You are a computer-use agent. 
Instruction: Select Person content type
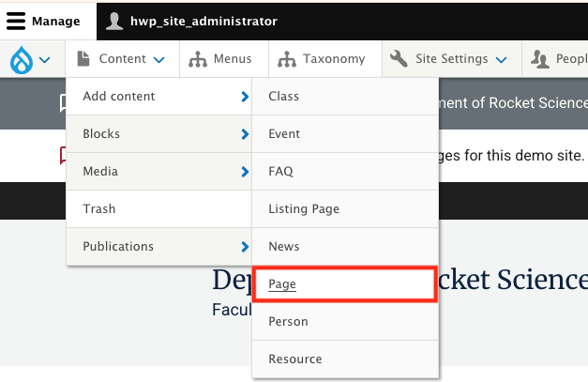pos(345,322)
